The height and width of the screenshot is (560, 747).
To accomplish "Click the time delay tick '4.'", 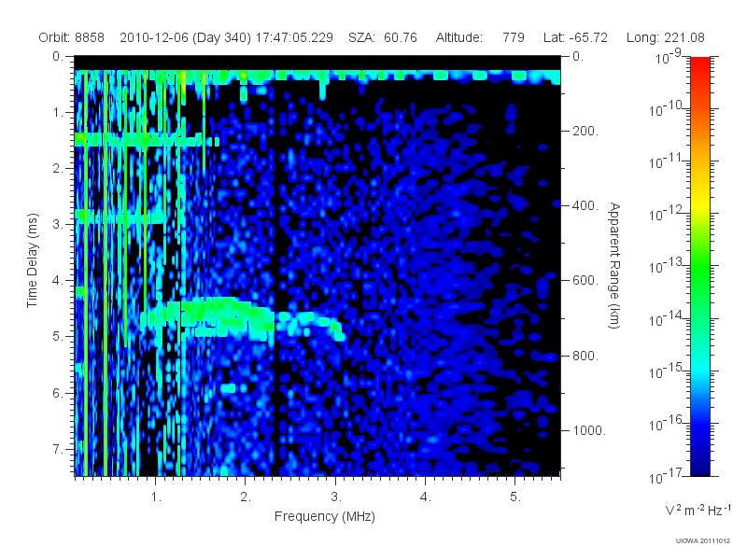I will [58, 281].
